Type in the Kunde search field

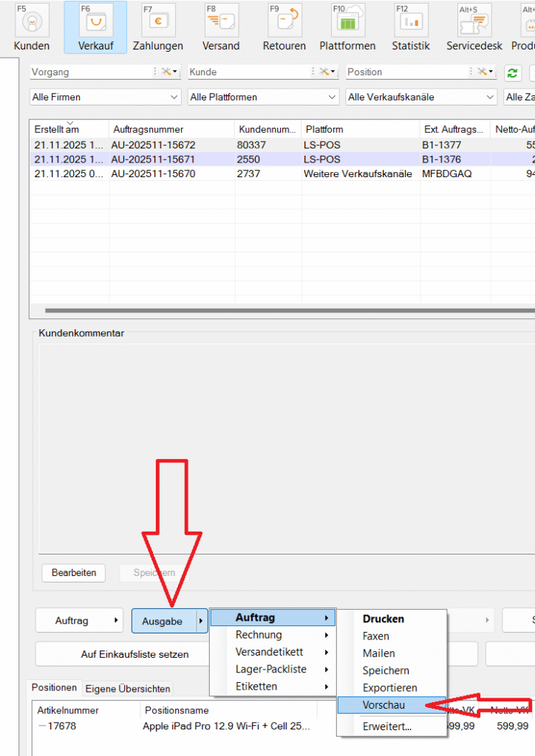244,72
